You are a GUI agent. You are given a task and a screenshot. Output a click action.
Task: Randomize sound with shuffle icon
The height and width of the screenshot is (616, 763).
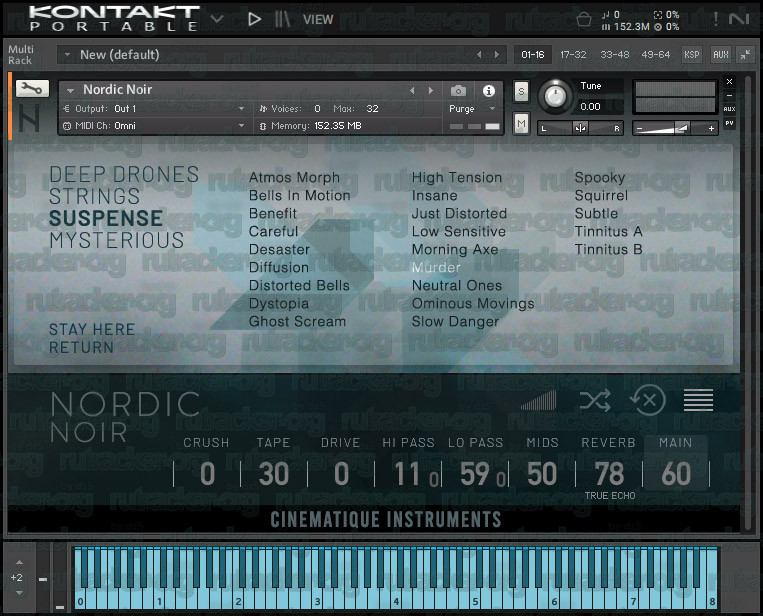click(x=595, y=401)
